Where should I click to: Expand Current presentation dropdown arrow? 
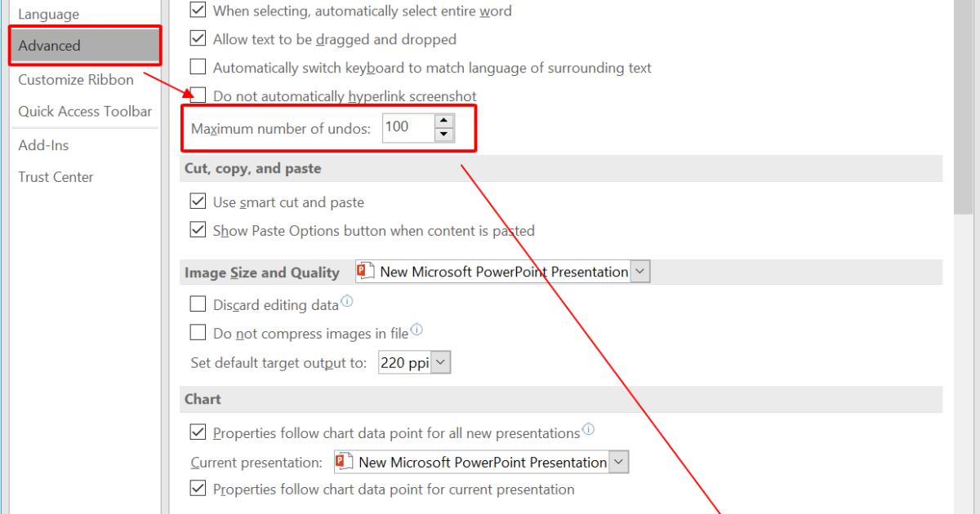click(620, 463)
